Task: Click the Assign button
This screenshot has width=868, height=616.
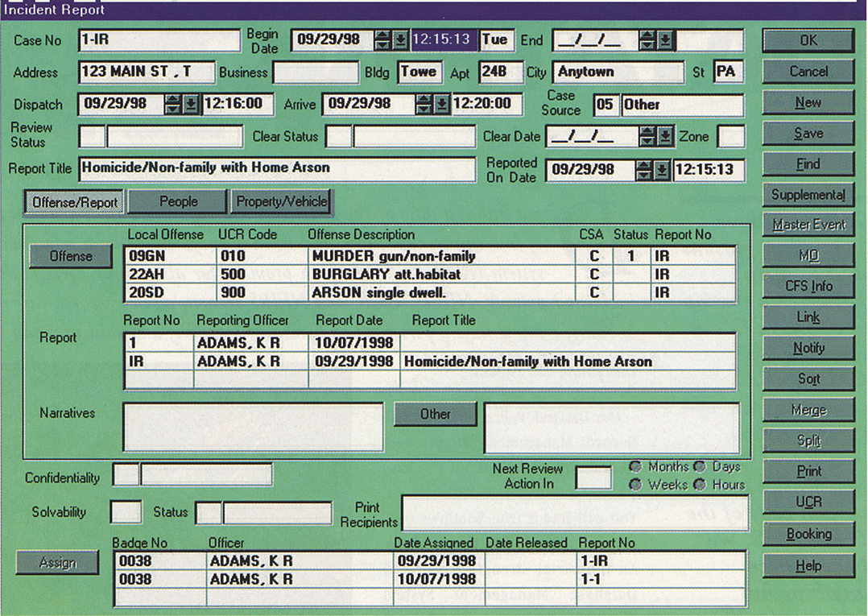Action: click(57, 563)
